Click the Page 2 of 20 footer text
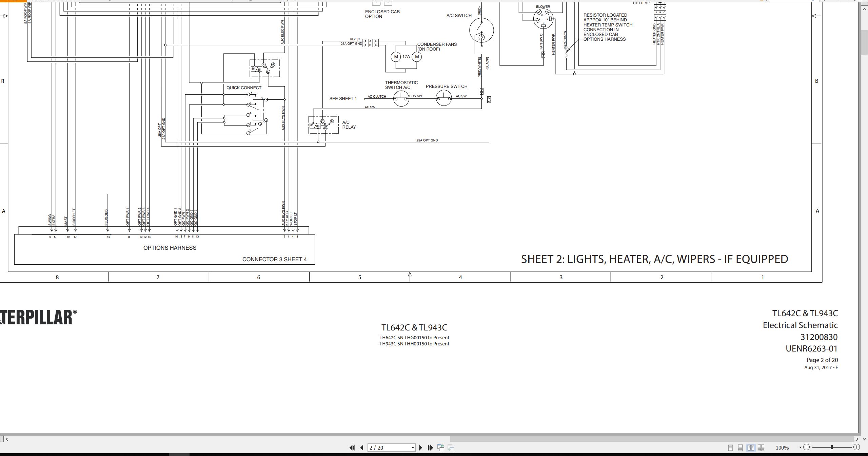Viewport: 868px width, 456px height. coord(822,360)
